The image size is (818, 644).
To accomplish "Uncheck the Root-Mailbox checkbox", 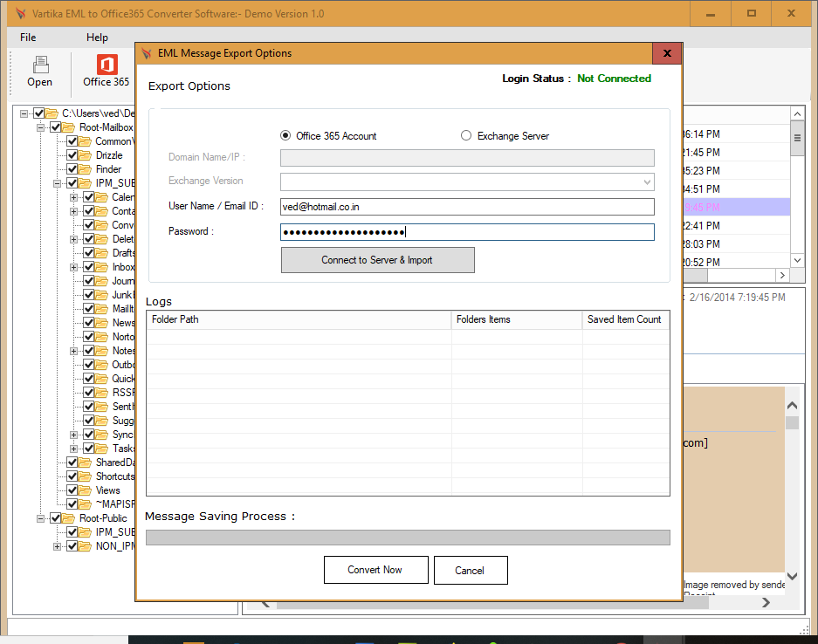I will (55, 127).
